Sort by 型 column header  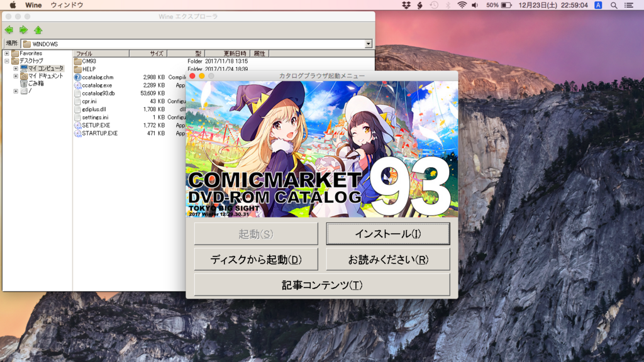pyautogui.click(x=186, y=53)
